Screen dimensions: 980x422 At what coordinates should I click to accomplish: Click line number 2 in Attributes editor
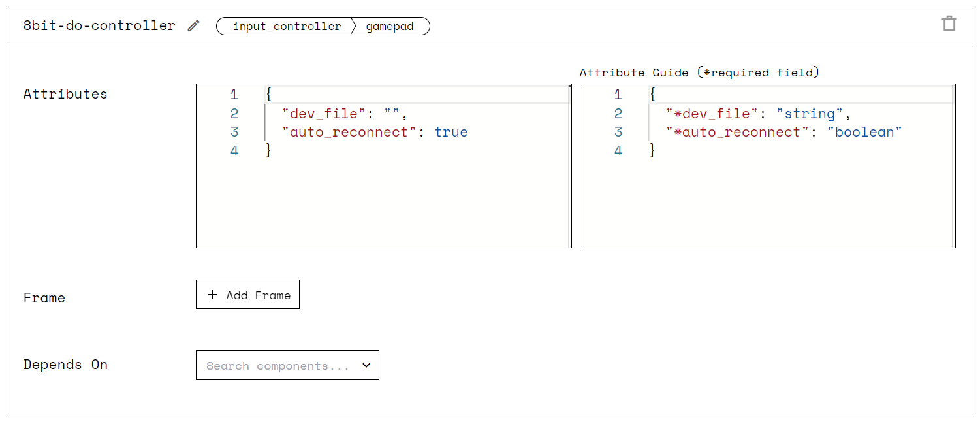234,114
